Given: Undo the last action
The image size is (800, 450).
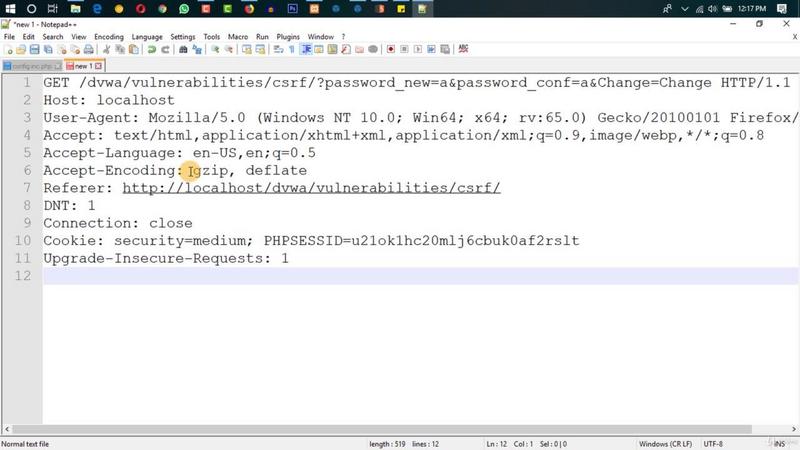Looking at the screenshot, I should 152,49.
